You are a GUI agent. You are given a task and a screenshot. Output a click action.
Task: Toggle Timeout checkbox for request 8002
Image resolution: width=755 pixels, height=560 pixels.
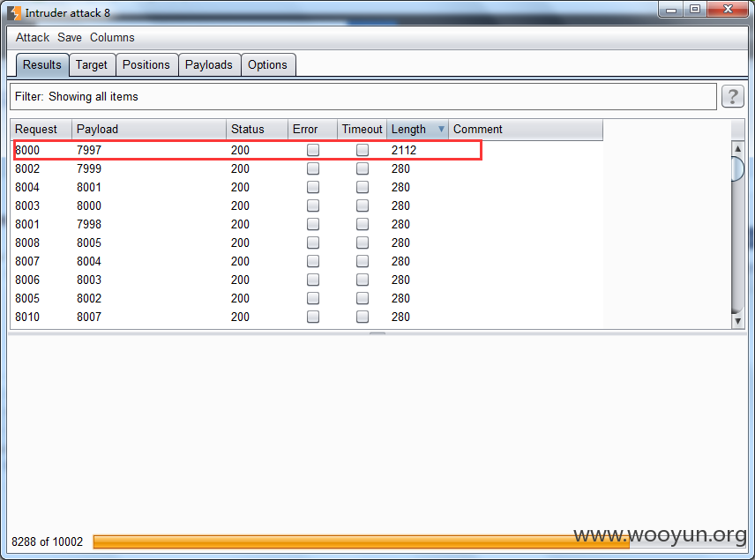[363, 168]
